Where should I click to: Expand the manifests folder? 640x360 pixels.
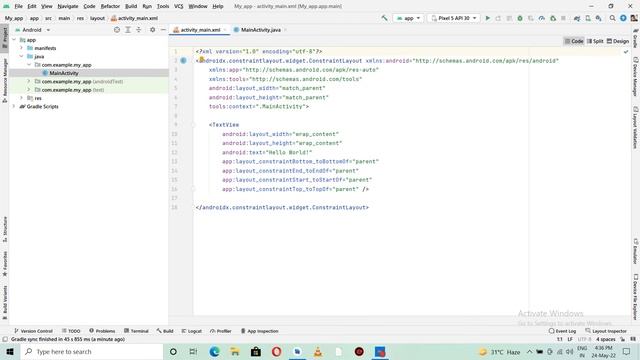22,48
